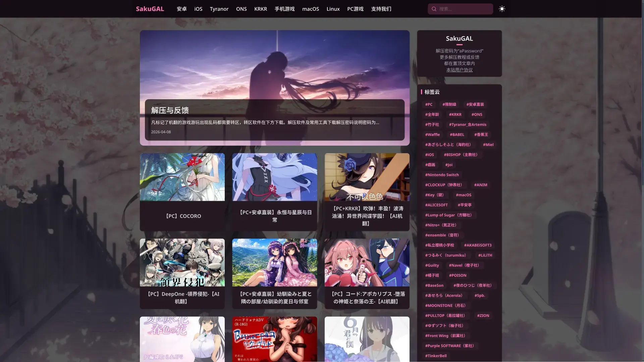Select the #Nitro+（氮正社） tag
The width and height of the screenshot is (644, 362).
pyautogui.click(x=442, y=225)
